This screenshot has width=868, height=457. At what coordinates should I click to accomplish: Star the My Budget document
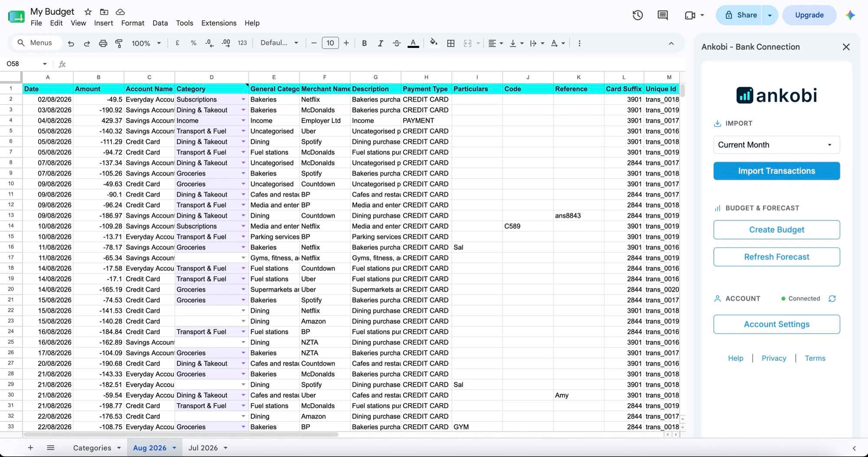(88, 12)
